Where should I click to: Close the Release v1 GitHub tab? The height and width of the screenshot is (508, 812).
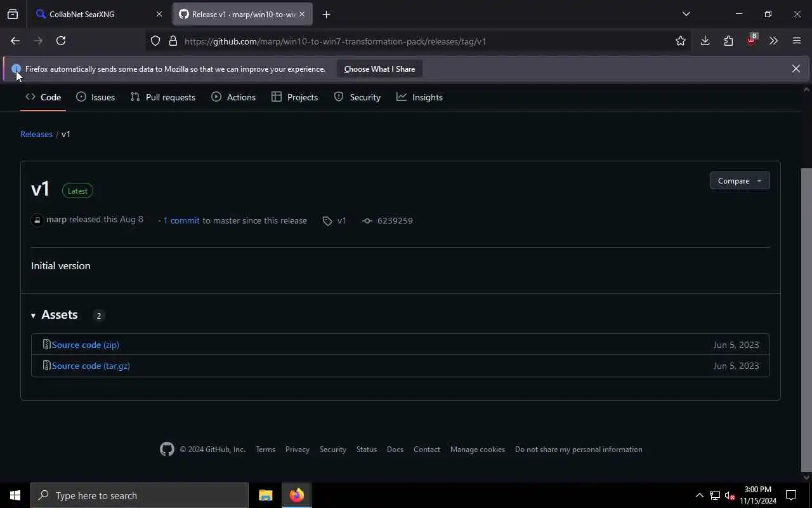(302, 14)
